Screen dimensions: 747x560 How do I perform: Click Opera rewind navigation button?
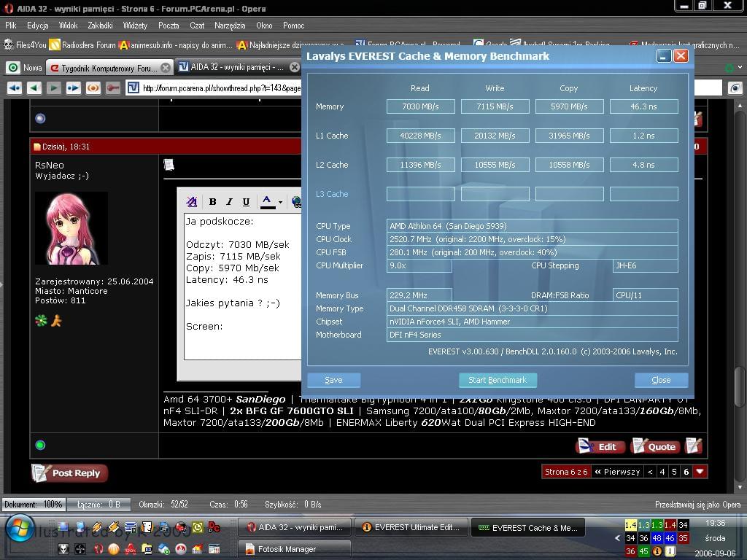coord(15,88)
